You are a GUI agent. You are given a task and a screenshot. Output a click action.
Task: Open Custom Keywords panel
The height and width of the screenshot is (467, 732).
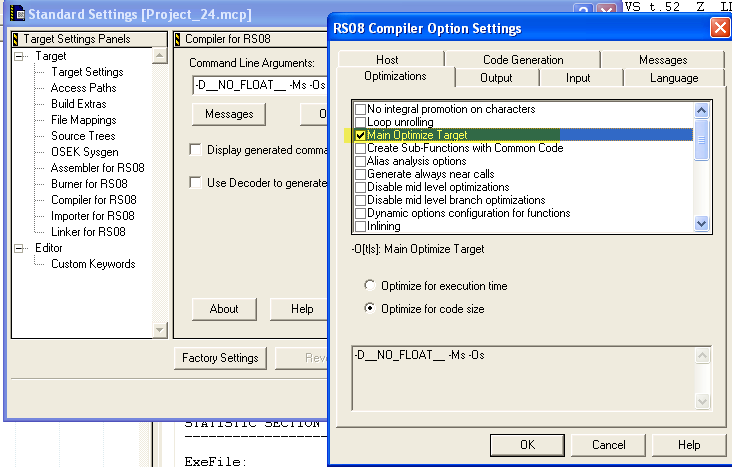[93, 264]
